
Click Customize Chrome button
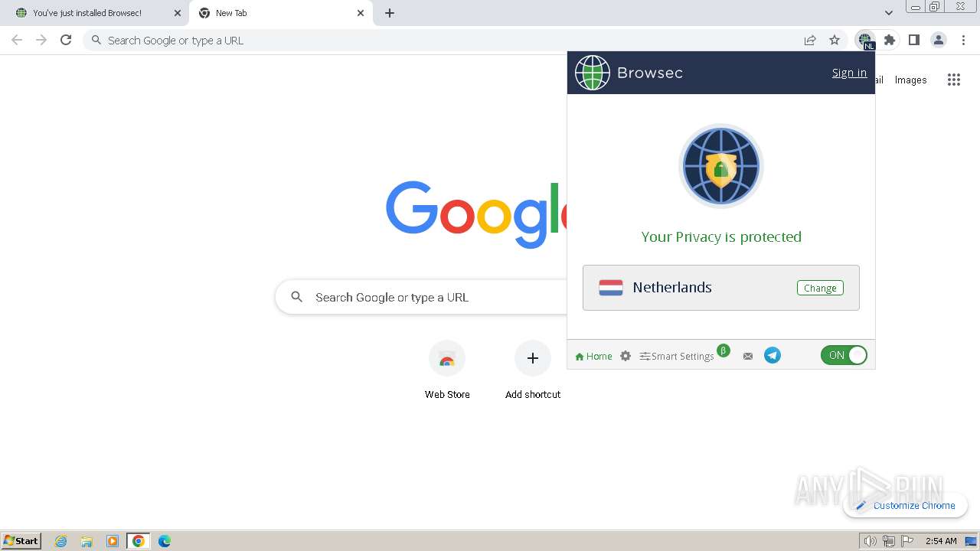[x=906, y=505]
